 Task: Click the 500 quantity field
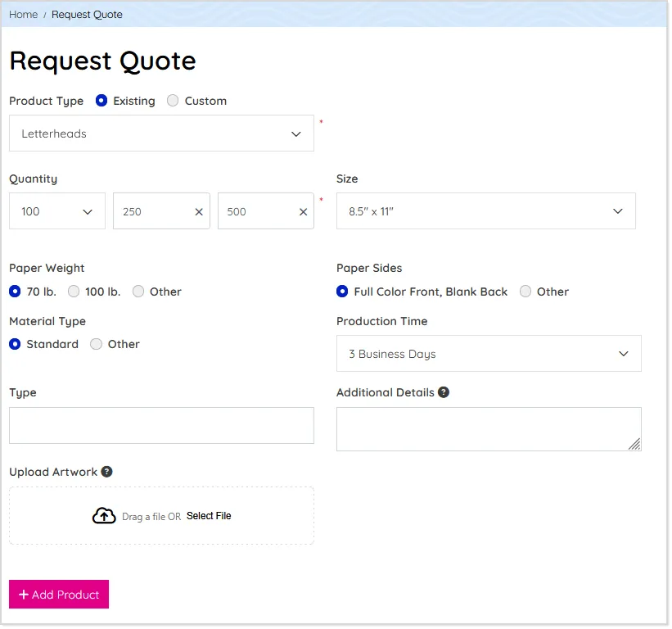(x=266, y=211)
